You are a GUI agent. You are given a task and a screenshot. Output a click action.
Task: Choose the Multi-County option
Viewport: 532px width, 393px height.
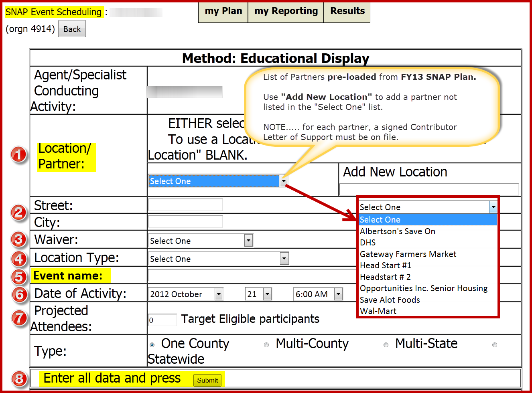coord(266,344)
